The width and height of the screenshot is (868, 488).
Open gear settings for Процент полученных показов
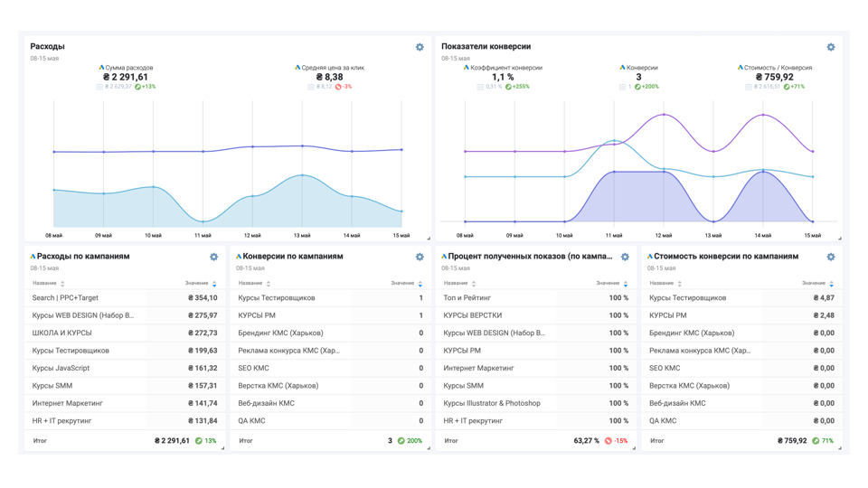625,257
